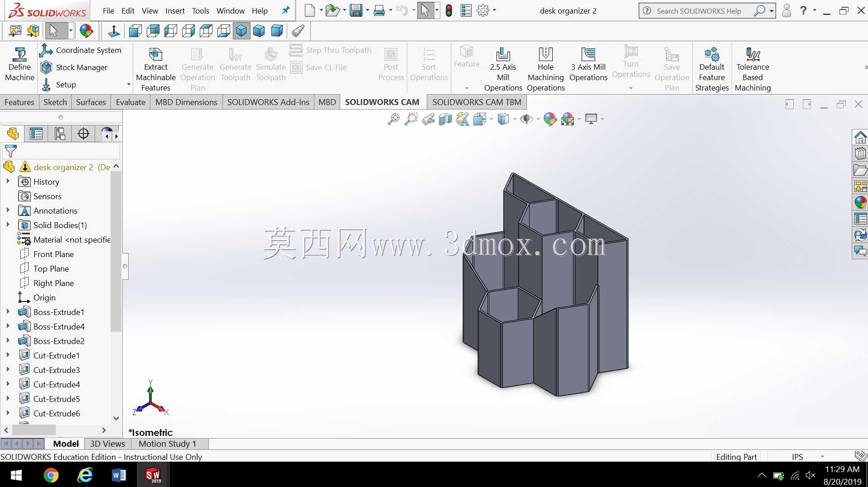Open the DimXpertManager tab
Viewport: 868px width, 487px height.
[x=83, y=134]
